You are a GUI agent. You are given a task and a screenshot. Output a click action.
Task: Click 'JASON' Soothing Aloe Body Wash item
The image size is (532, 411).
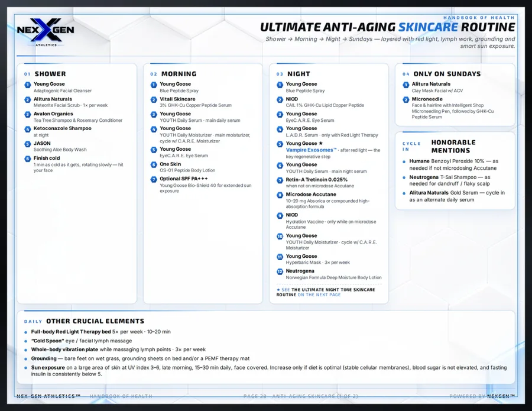point(42,143)
